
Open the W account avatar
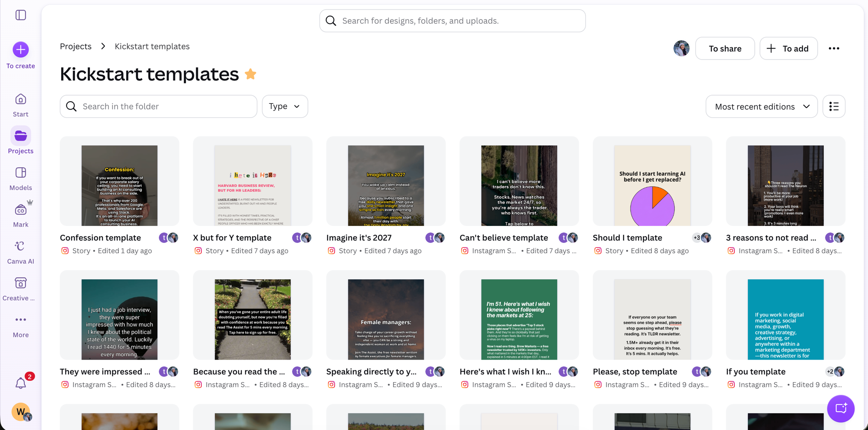tap(21, 412)
